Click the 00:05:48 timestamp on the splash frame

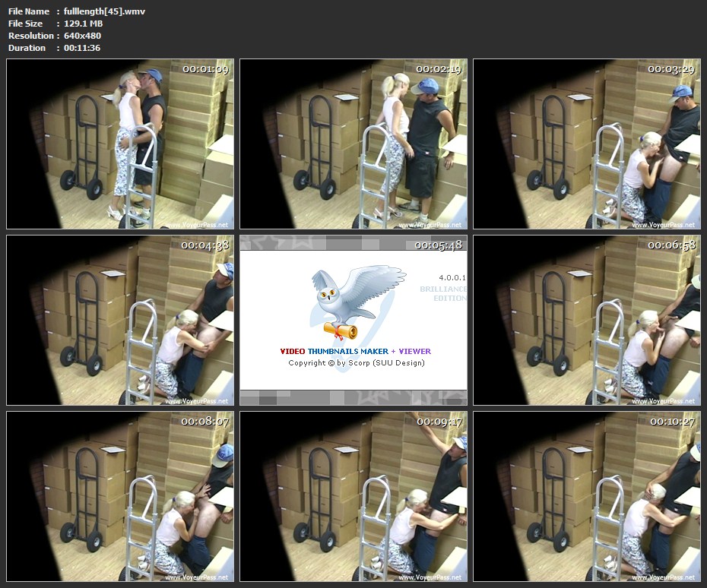pos(438,245)
